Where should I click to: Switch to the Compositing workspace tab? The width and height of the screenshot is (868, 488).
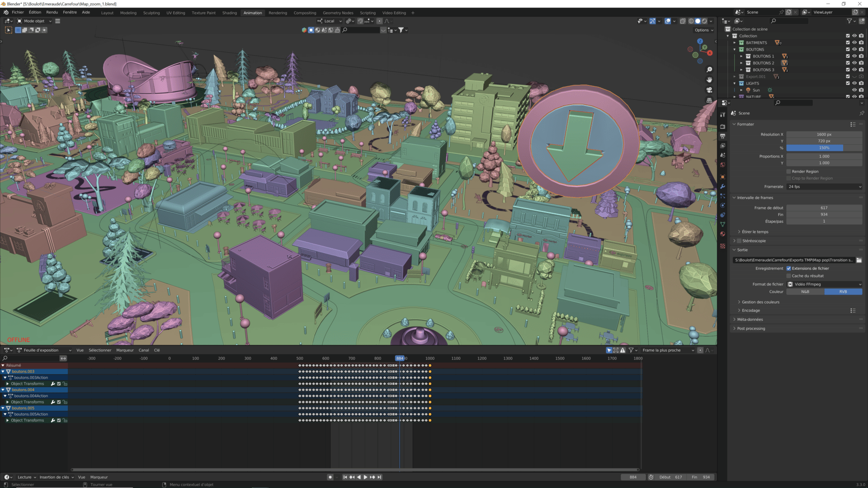pos(305,13)
